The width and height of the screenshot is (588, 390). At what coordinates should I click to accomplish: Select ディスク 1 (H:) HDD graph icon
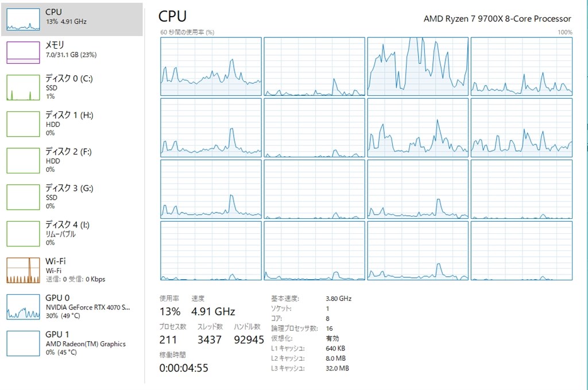[23, 123]
